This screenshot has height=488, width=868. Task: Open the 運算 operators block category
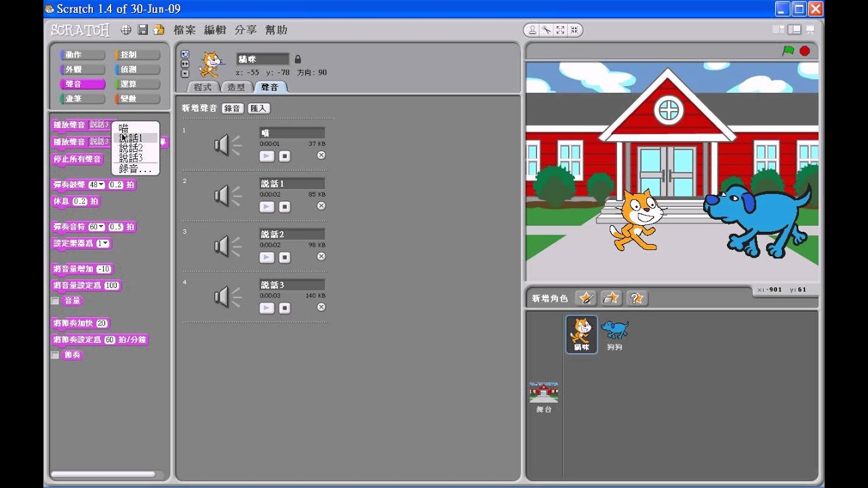[x=137, y=85]
